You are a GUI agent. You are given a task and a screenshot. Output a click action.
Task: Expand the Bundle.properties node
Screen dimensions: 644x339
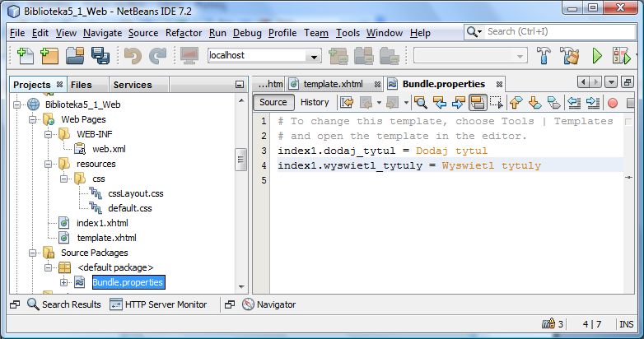[x=63, y=282]
